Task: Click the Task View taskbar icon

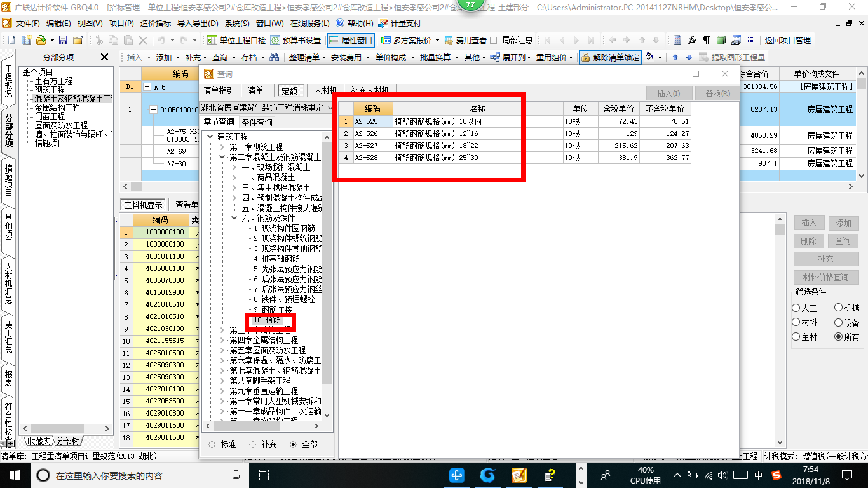Action: click(x=265, y=475)
